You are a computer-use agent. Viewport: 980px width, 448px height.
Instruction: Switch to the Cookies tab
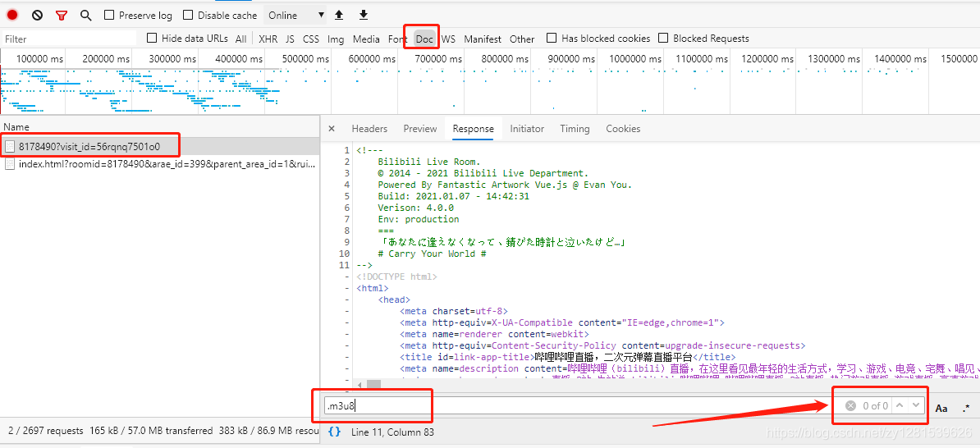[623, 129]
